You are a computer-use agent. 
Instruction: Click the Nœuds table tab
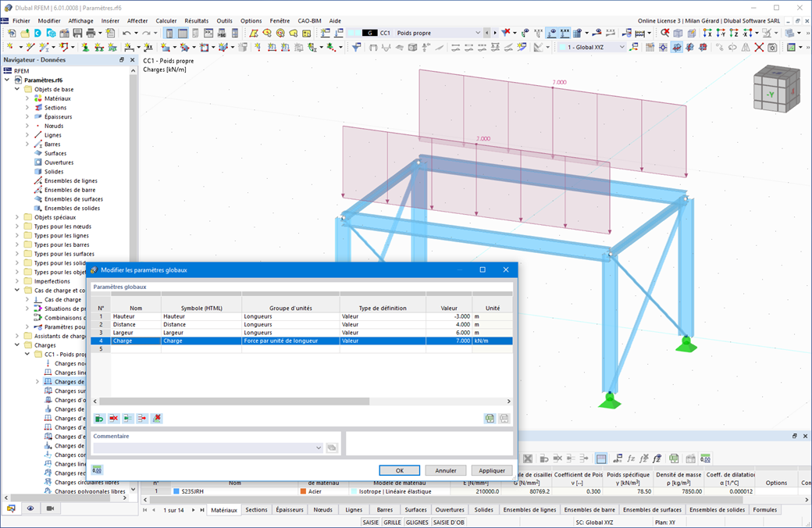(x=322, y=510)
